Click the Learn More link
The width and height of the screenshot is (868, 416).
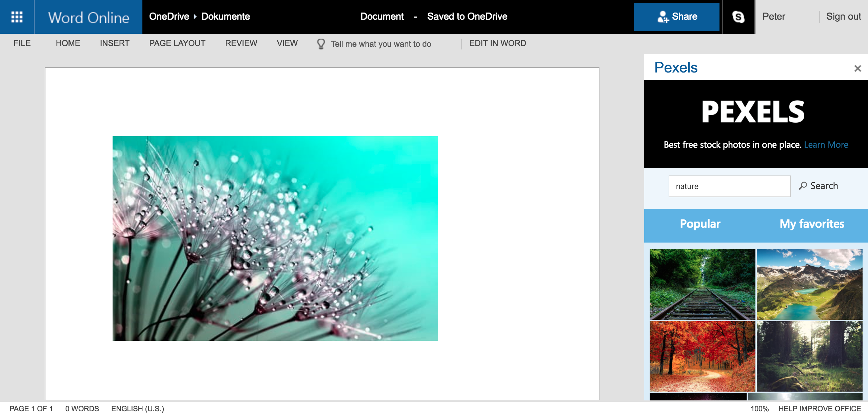[826, 145]
